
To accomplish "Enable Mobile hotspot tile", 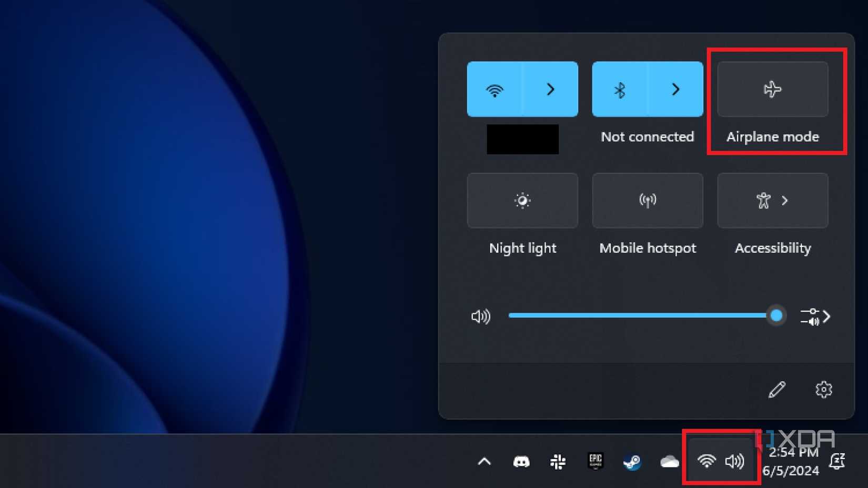I will [648, 201].
